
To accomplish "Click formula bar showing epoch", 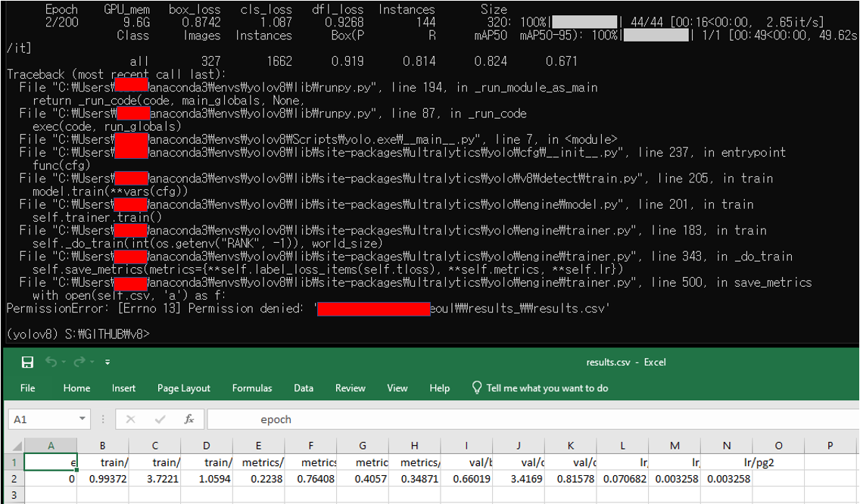I will click(x=533, y=419).
